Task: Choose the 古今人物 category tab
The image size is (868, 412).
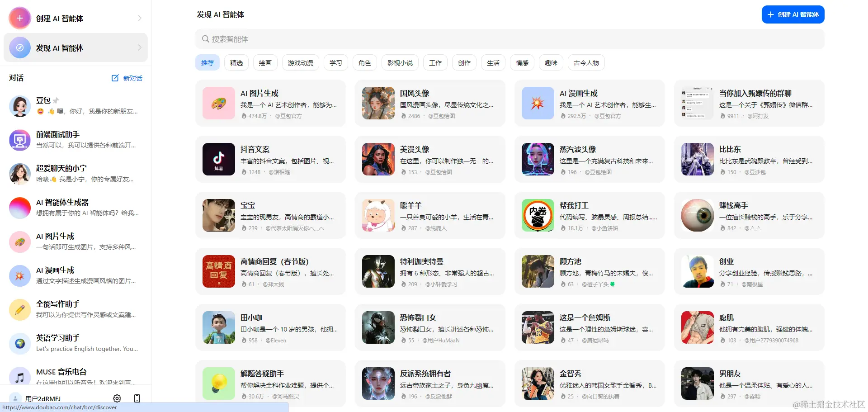Action: (x=586, y=63)
